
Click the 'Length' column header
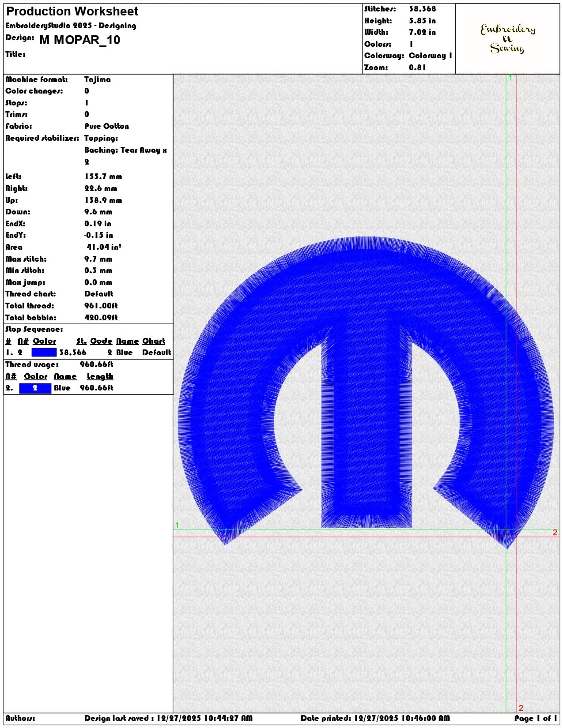tap(100, 376)
